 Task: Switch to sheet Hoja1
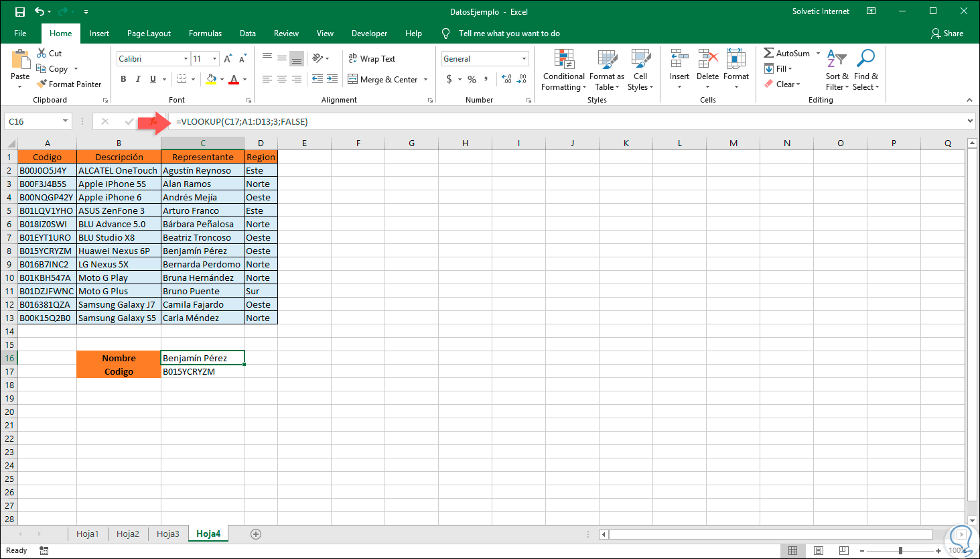point(87,534)
